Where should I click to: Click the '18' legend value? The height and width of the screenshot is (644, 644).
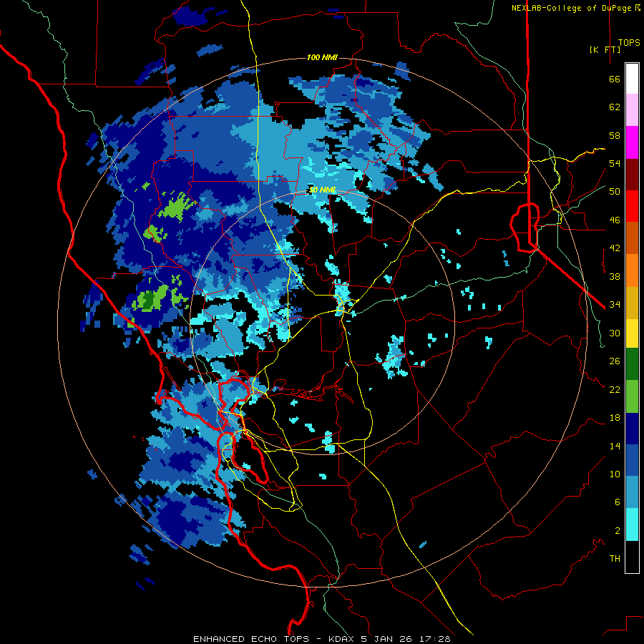[615, 418]
